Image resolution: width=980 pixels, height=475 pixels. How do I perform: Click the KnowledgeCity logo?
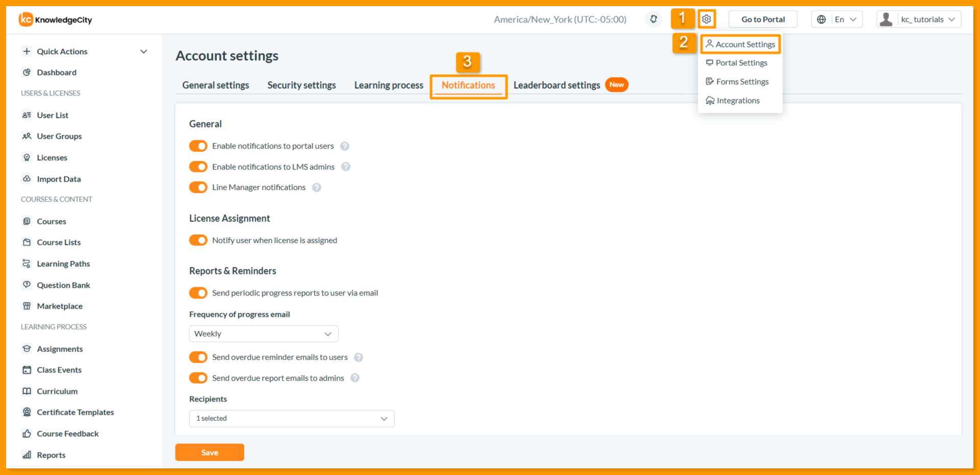pyautogui.click(x=56, y=19)
